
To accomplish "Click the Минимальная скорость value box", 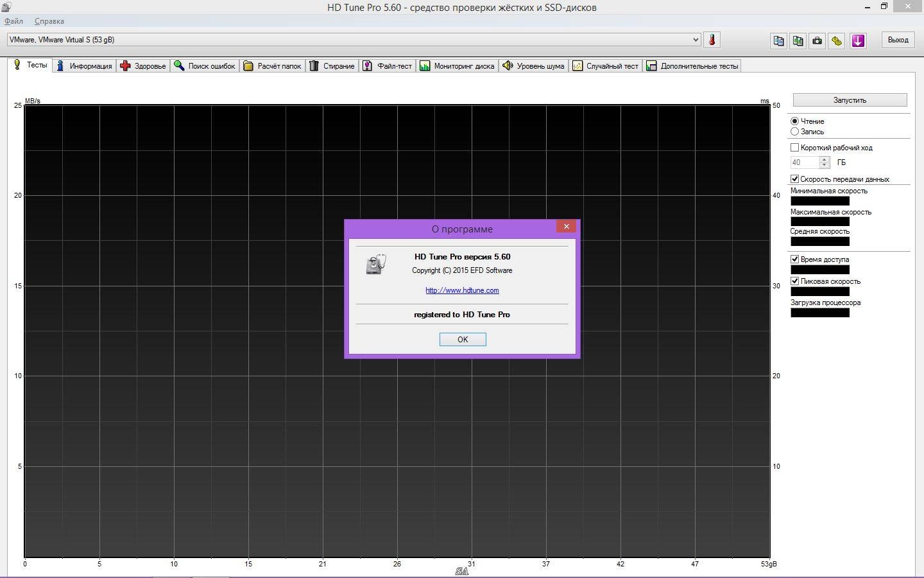I will (820, 201).
